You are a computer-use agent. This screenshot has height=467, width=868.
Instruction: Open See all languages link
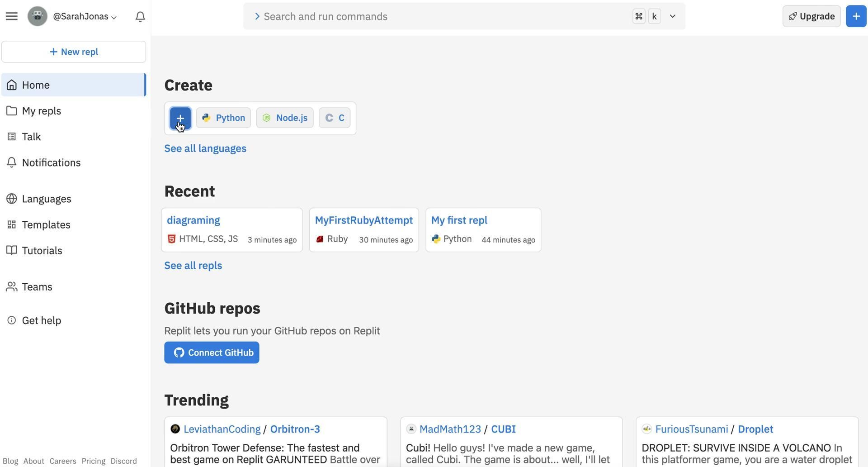pyautogui.click(x=205, y=148)
